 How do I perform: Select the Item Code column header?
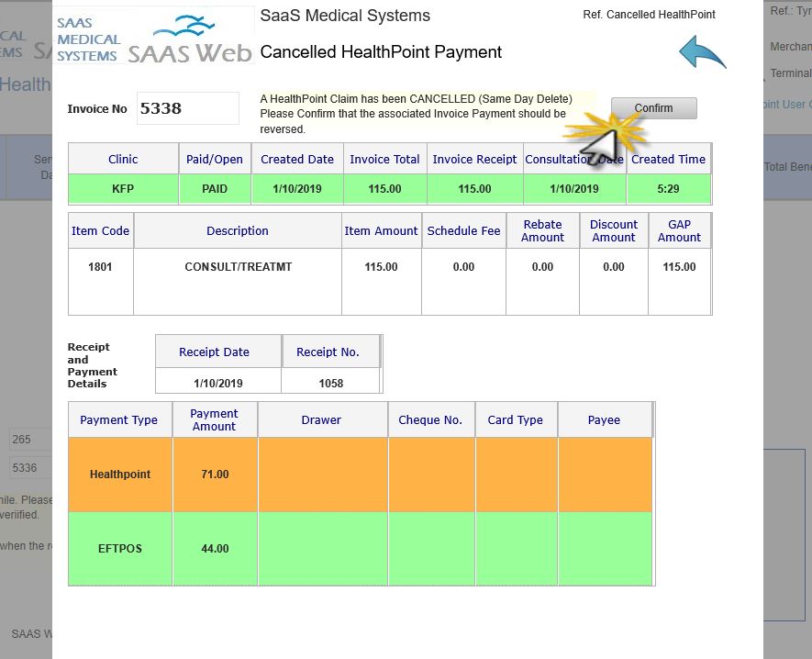pyautogui.click(x=100, y=230)
